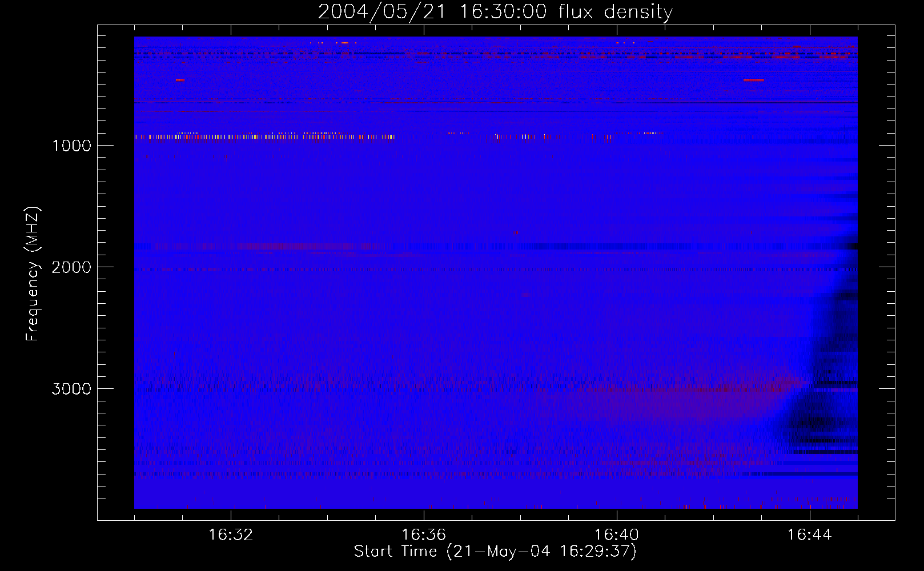The image size is (924, 571).
Task: Click the 'Start Time (21-May-04 16:29:37)' axis label
Action: pos(495,552)
